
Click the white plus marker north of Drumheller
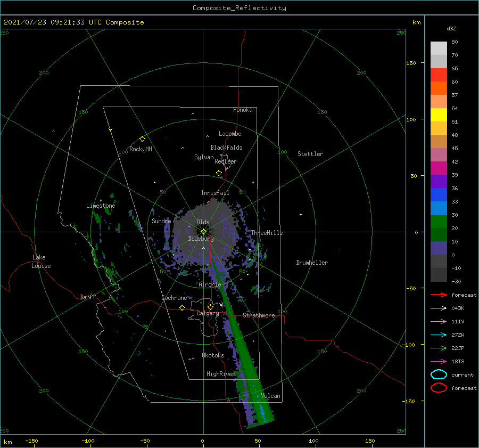point(301,214)
